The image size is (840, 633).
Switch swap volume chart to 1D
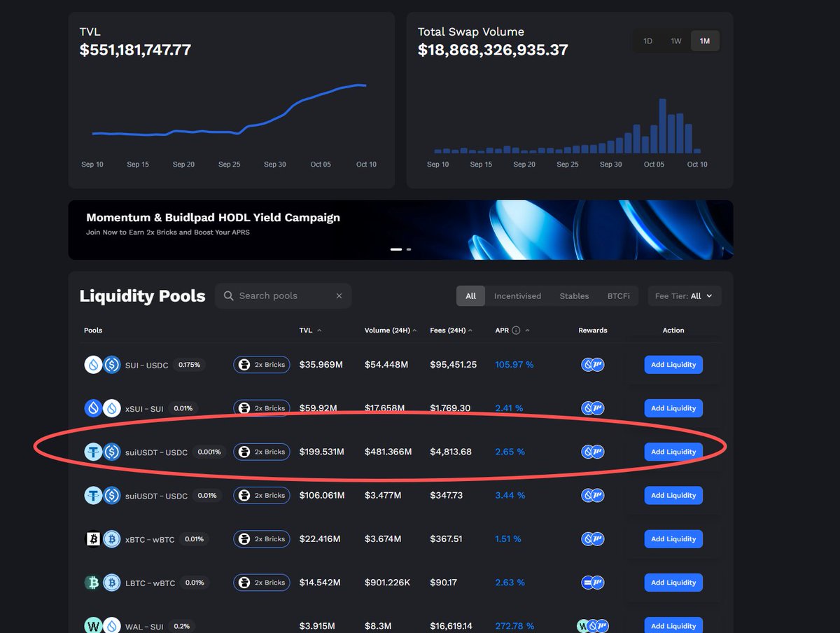(647, 41)
